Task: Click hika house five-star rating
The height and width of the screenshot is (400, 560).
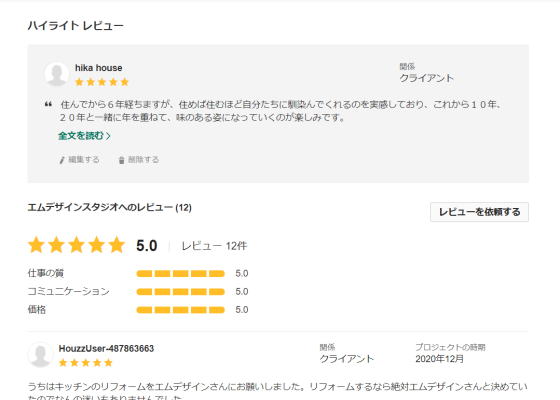Action: 102,82
